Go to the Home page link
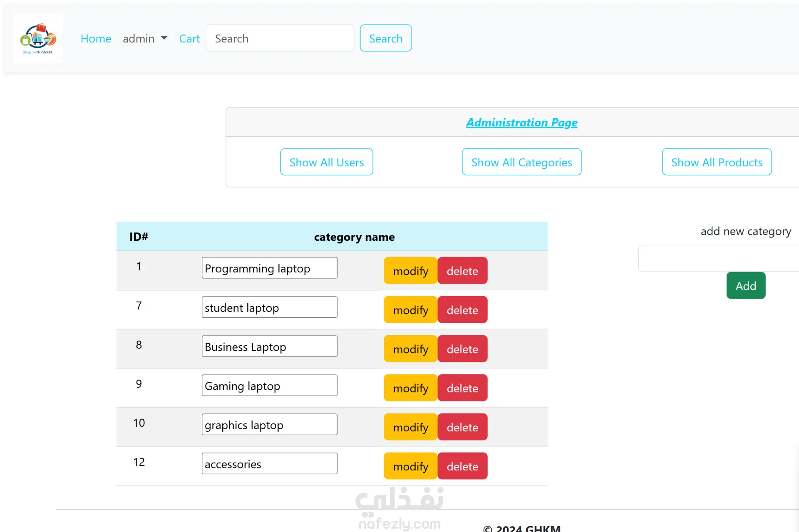The image size is (799, 532). point(96,39)
